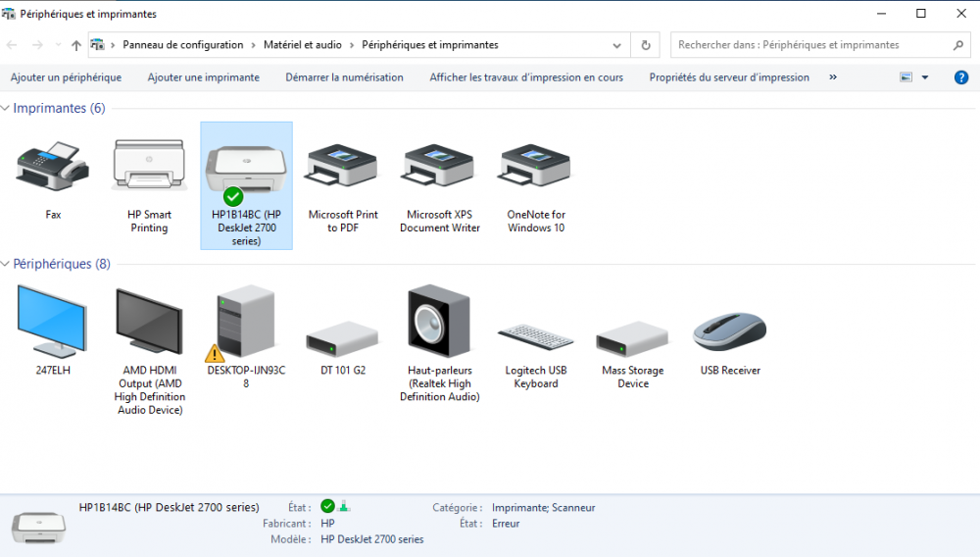
Task: Open the address bar history dropdown
Action: coord(617,45)
